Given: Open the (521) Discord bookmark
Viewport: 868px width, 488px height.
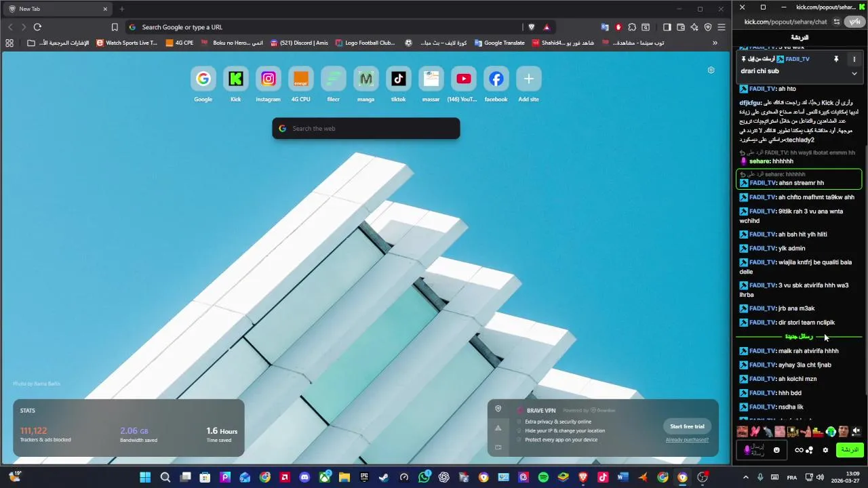Looking at the screenshot, I should [299, 43].
